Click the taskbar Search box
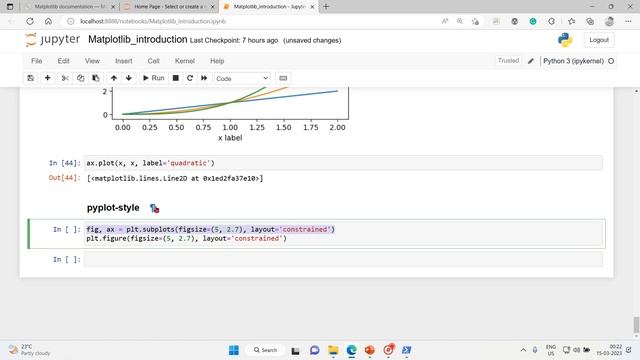Screen dimensions: 640x360 [x=265, y=350]
